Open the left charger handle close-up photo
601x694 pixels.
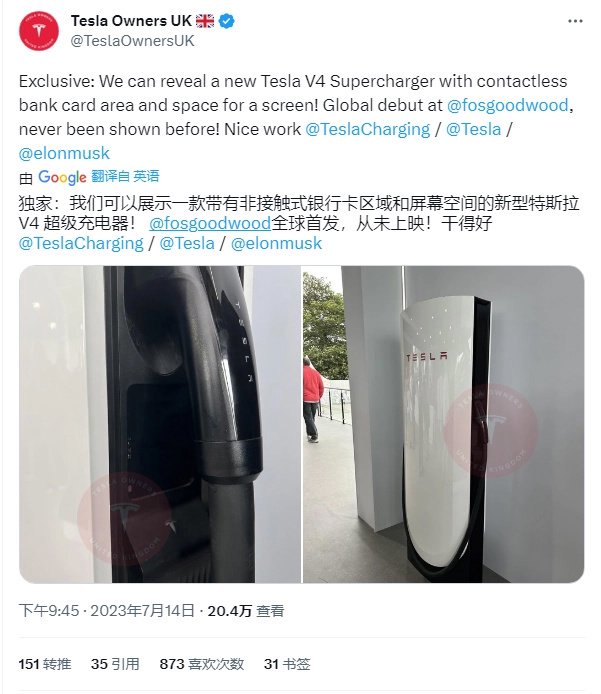point(160,424)
